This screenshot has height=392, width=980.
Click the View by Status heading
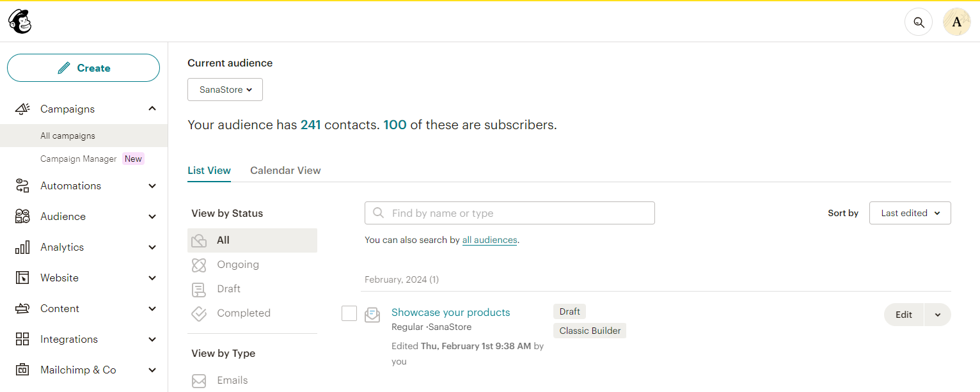tap(227, 213)
